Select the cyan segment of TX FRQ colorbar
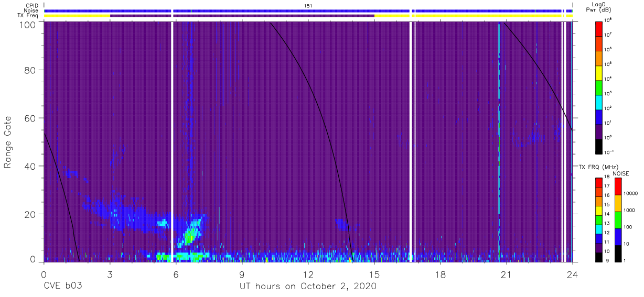644x297 pixels. tap(598, 229)
